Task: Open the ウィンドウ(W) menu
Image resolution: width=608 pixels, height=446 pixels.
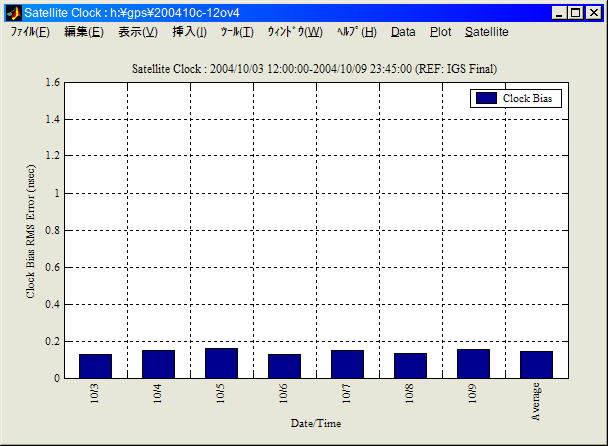Action: coord(295,32)
